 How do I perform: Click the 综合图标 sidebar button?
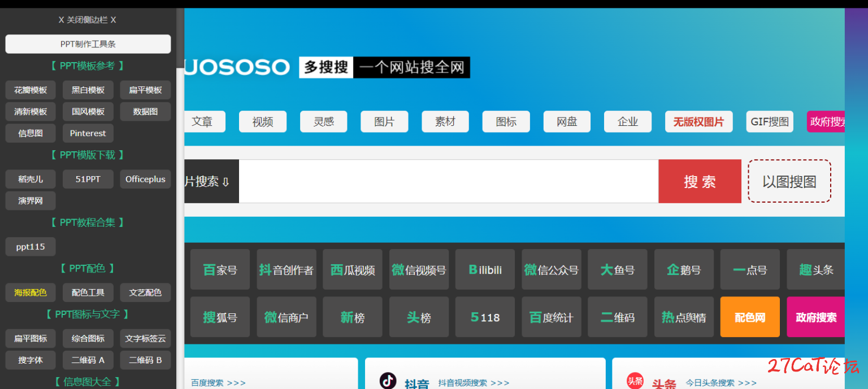click(88, 338)
